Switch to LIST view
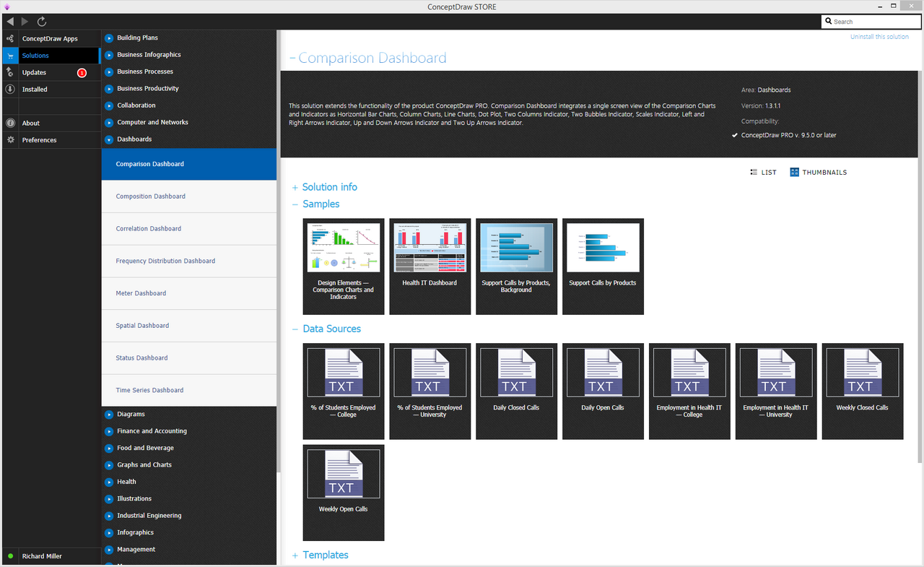This screenshot has width=924, height=567. coord(764,173)
